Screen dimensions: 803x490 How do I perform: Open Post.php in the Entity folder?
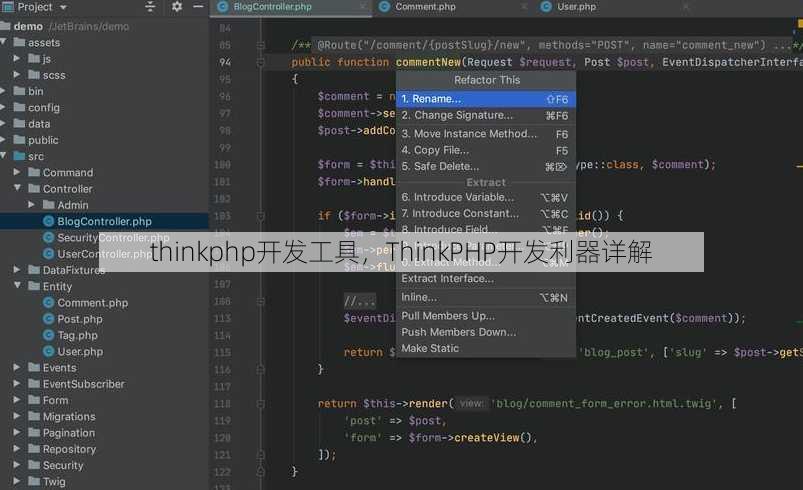[79, 319]
